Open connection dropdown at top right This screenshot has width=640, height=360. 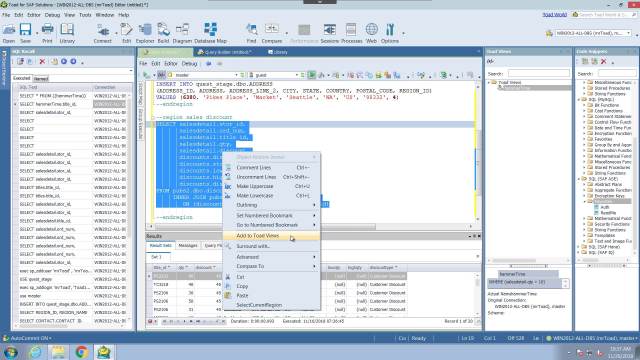click(x=629, y=33)
